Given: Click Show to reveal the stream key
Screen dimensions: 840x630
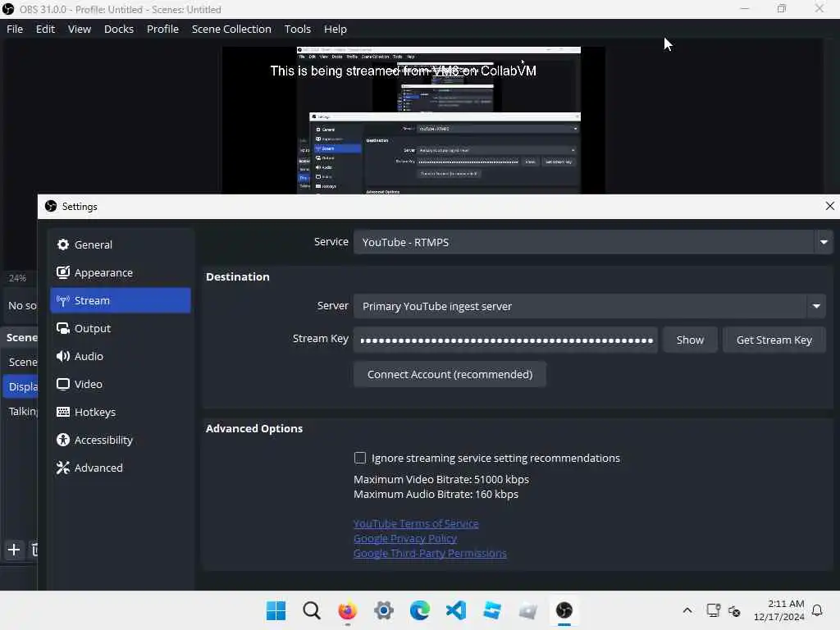Looking at the screenshot, I should (x=690, y=340).
